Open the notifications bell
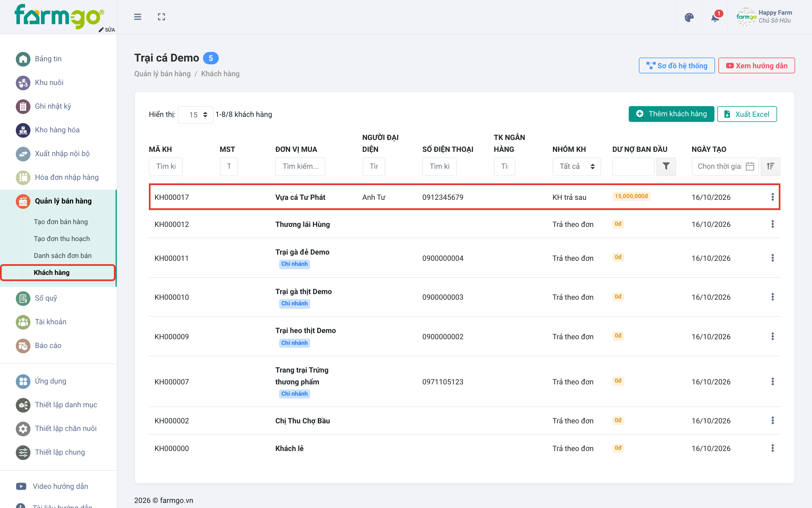812x508 pixels. point(715,17)
